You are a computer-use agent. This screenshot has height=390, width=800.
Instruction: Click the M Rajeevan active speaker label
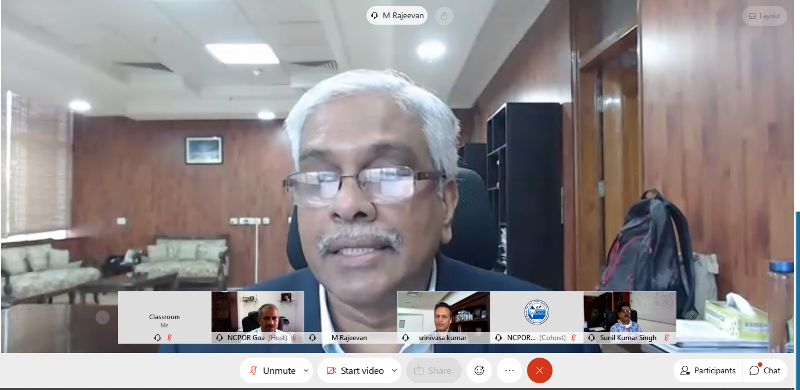(397, 16)
